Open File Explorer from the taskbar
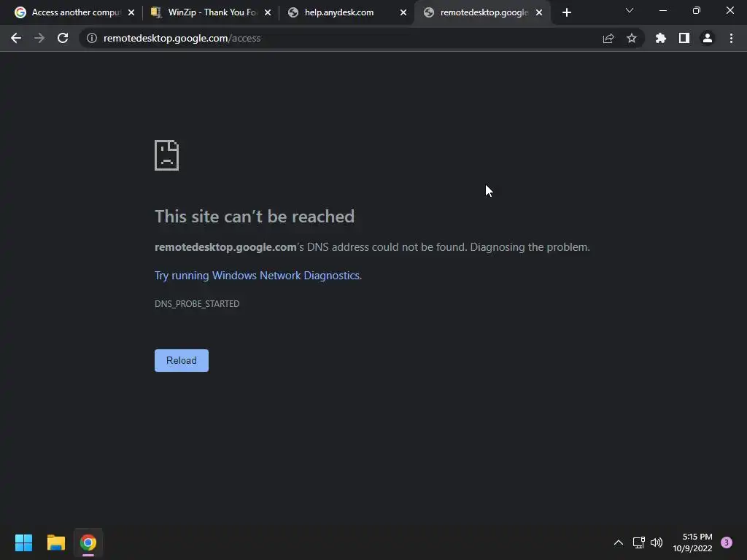The height and width of the screenshot is (560, 747). pos(55,542)
